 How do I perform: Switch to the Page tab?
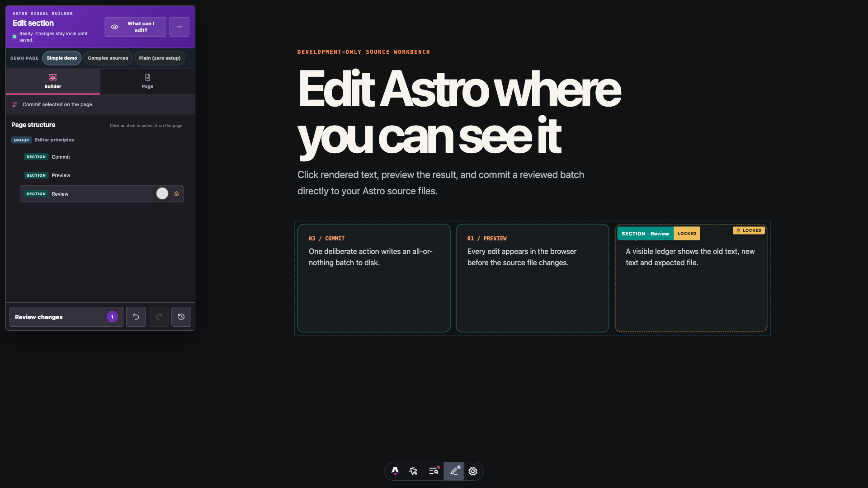pyautogui.click(x=147, y=81)
